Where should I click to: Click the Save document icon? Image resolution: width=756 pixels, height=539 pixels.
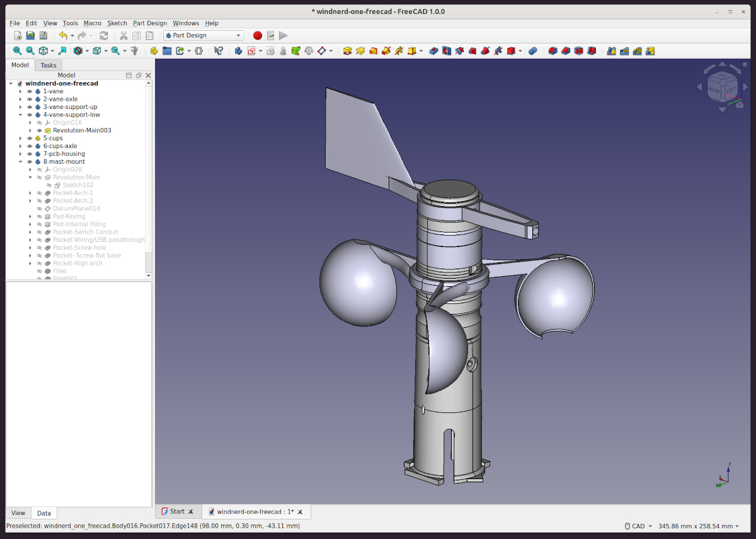[43, 36]
